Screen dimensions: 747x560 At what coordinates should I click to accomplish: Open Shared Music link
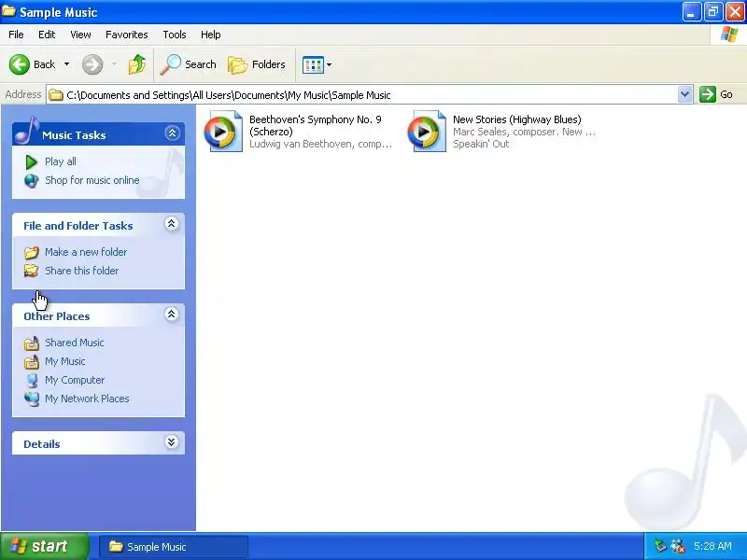75,343
